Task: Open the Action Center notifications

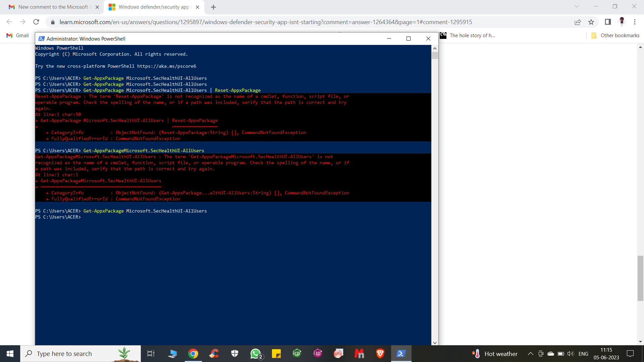Action: [630, 354]
